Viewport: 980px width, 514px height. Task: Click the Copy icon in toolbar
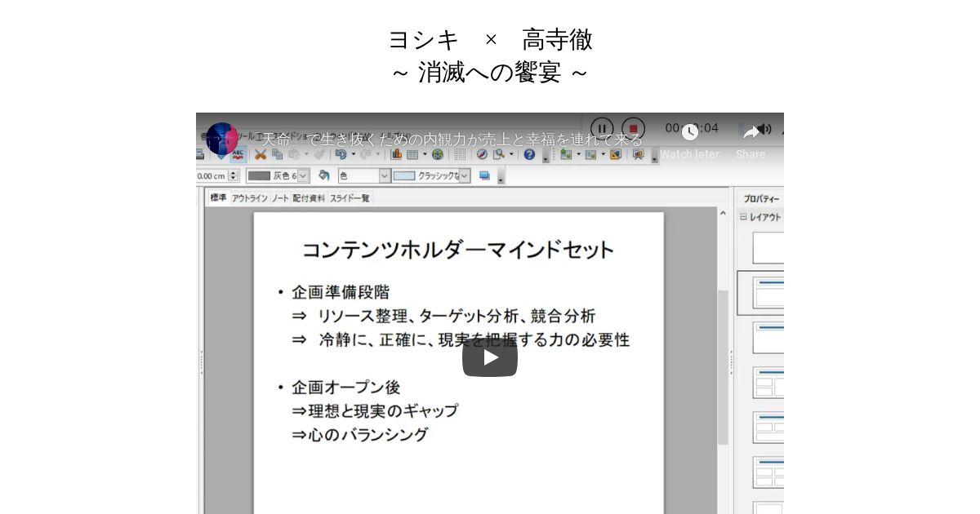pos(278,154)
